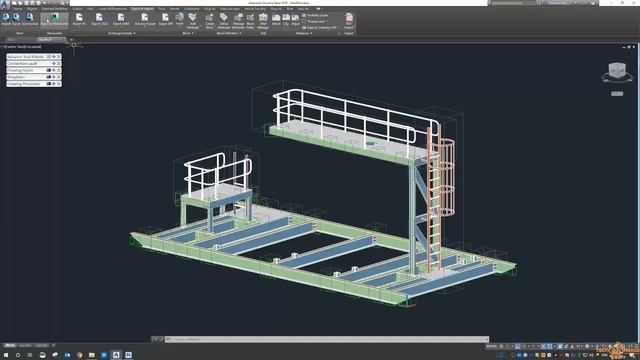Open the Output ribbon tab
The height and width of the screenshot is (360, 640).
coord(77,9)
